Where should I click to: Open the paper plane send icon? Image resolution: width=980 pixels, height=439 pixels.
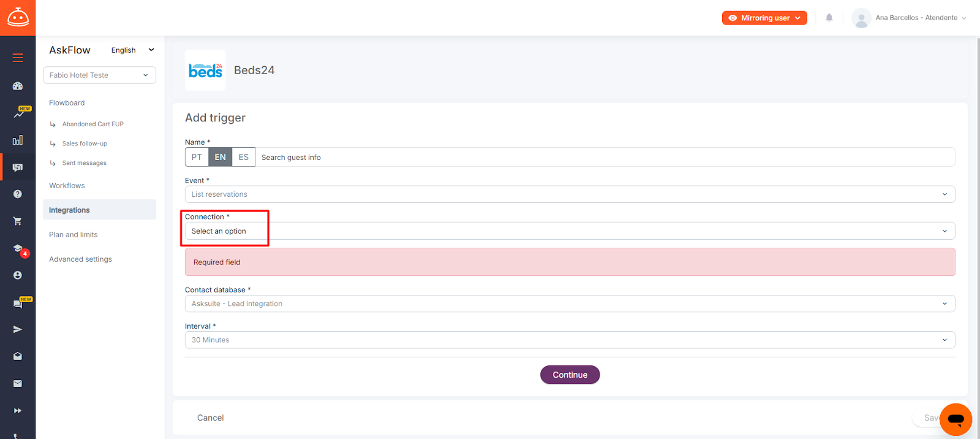[18, 329]
